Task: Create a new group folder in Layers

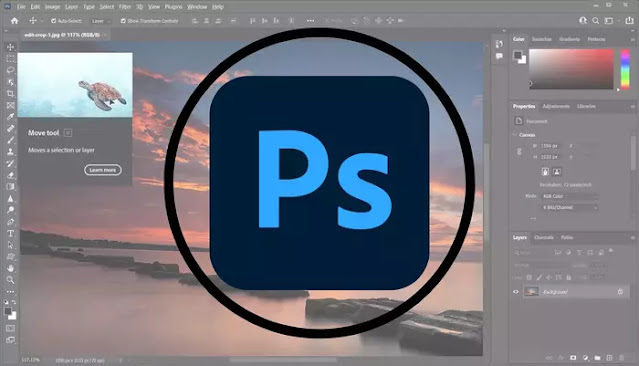Action: (x=597, y=357)
